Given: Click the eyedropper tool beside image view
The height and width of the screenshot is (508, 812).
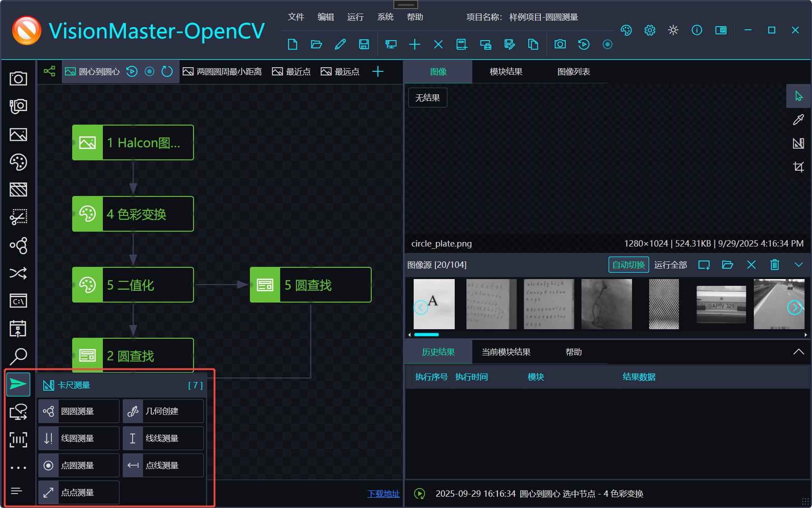Looking at the screenshot, I should pyautogui.click(x=798, y=120).
